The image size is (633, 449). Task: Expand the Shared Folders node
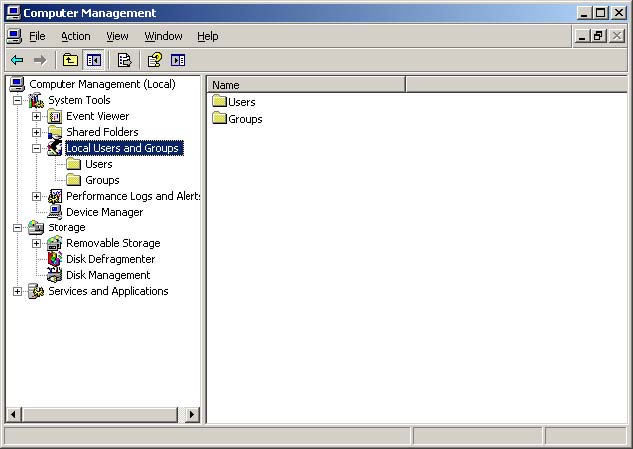coord(36,132)
